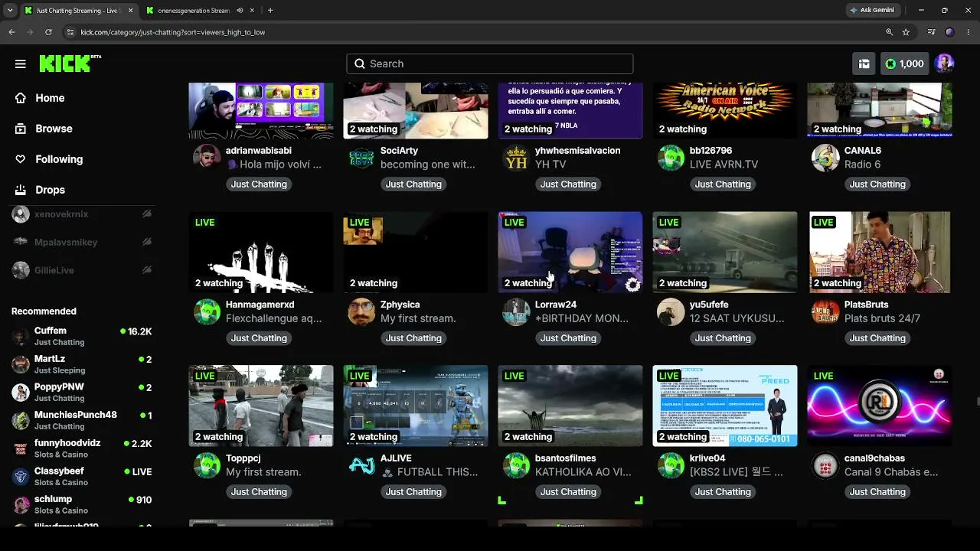Click Just Chatting tag under SociArty

(413, 184)
